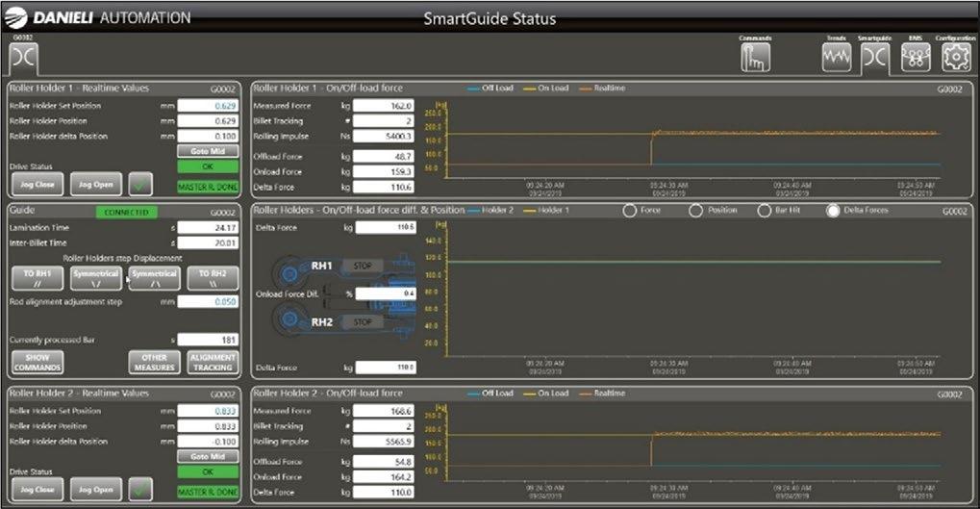Click Roller Holder 1 Measured Force value 162.0
This screenshot has width=980, height=509.
pyautogui.click(x=384, y=106)
